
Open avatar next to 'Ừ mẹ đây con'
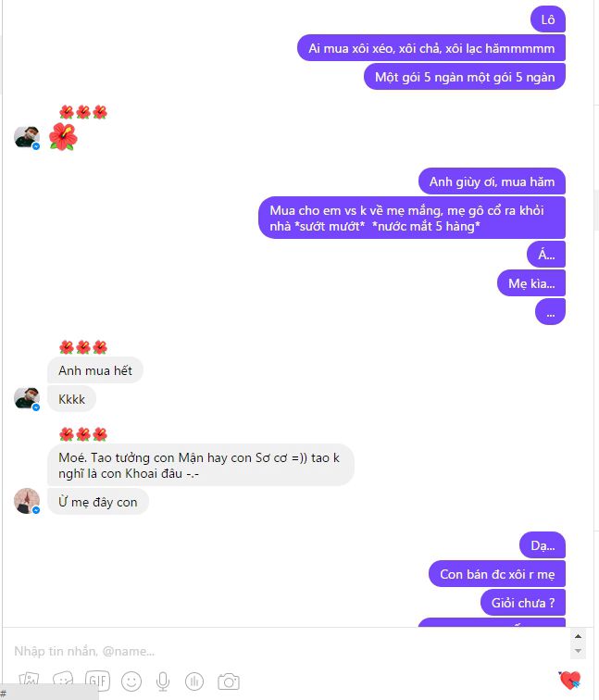[27, 501]
